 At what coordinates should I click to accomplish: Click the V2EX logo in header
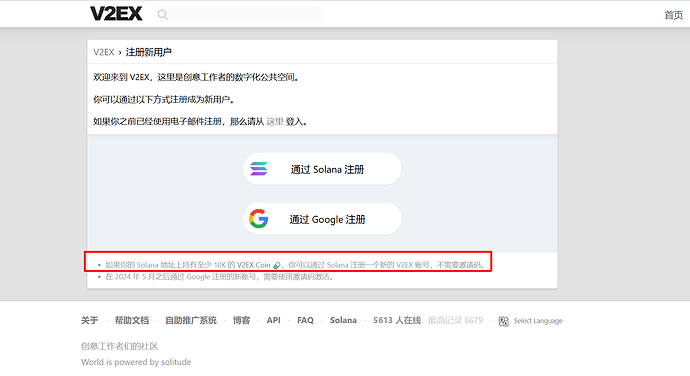coord(116,14)
